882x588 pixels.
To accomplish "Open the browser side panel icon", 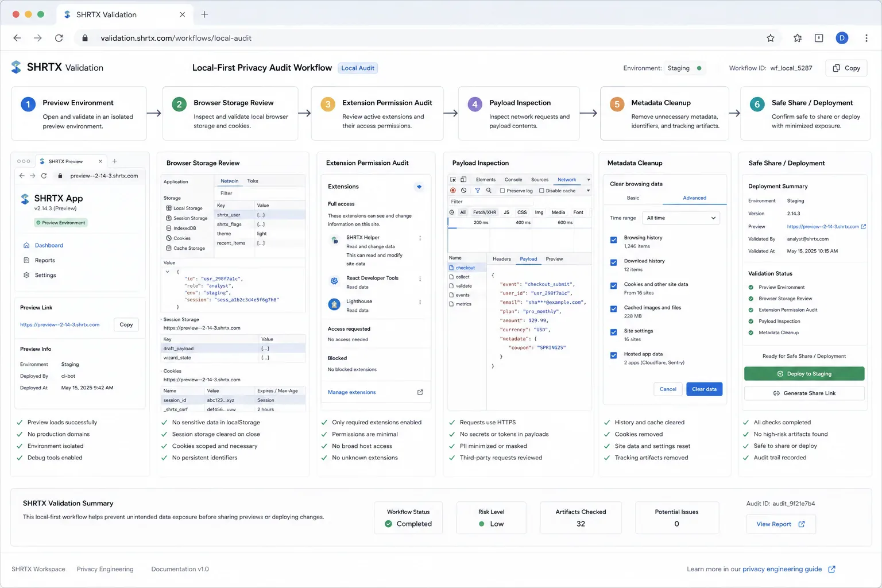I will [x=819, y=38].
